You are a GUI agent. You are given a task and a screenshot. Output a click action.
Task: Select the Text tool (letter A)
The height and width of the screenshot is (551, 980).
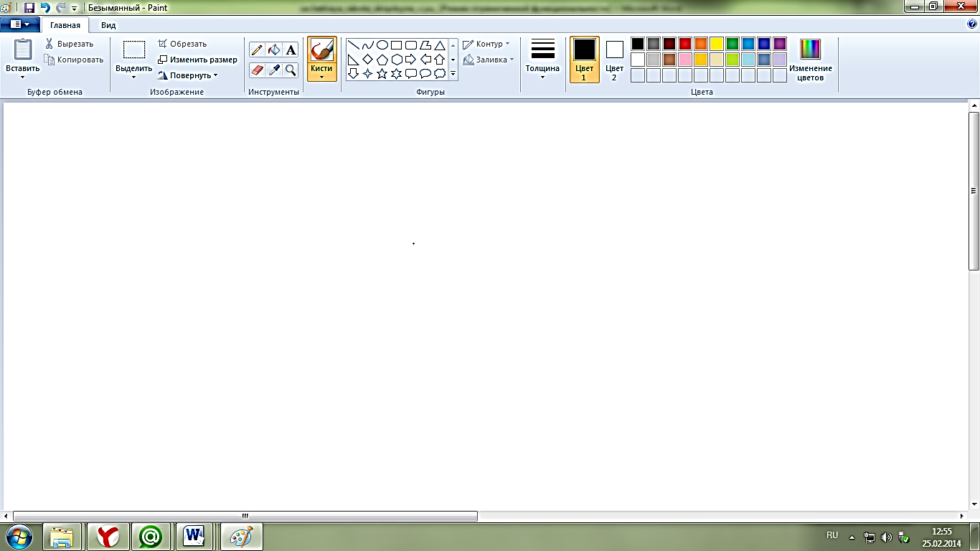coord(291,50)
